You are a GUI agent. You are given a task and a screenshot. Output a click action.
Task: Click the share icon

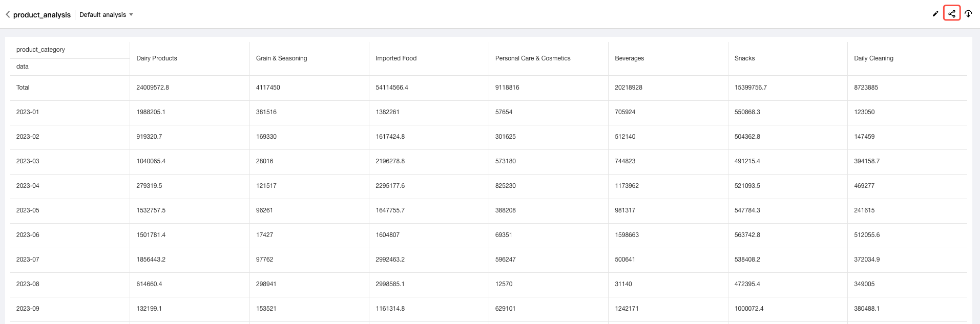[x=952, y=14]
